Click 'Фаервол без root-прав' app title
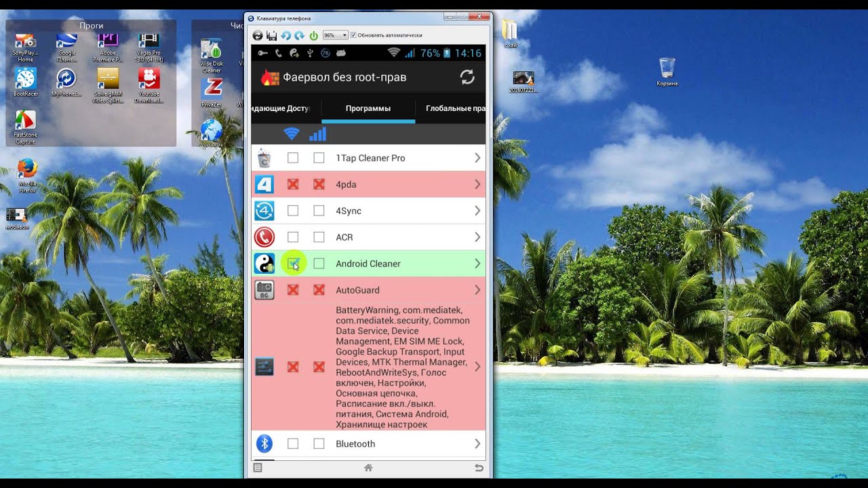 pyautogui.click(x=344, y=77)
